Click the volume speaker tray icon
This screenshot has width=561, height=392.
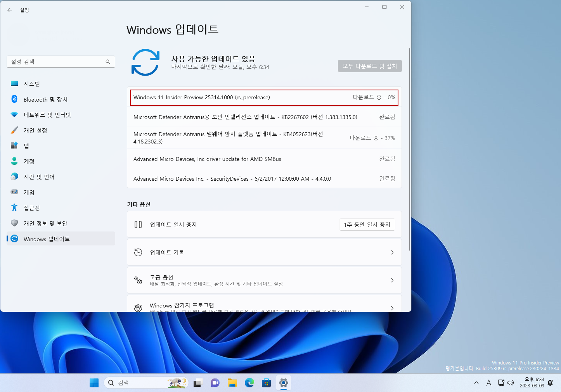(511, 383)
